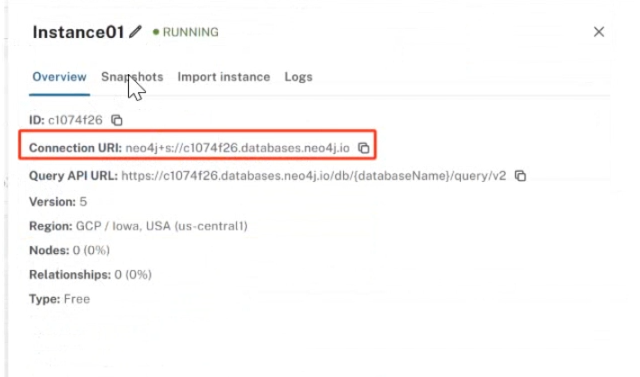Click the Type Free label
640x377 pixels.
tap(60, 299)
